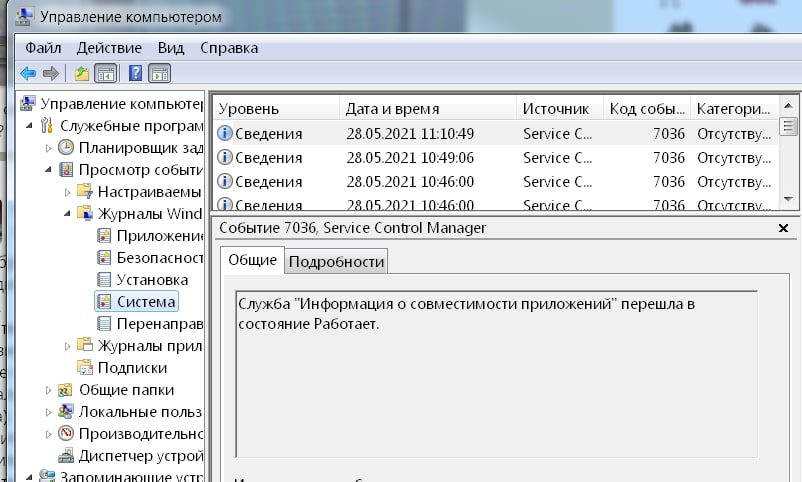The height and width of the screenshot is (482, 802).
Task: Select the Установка tree item label
Action: coord(152,280)
